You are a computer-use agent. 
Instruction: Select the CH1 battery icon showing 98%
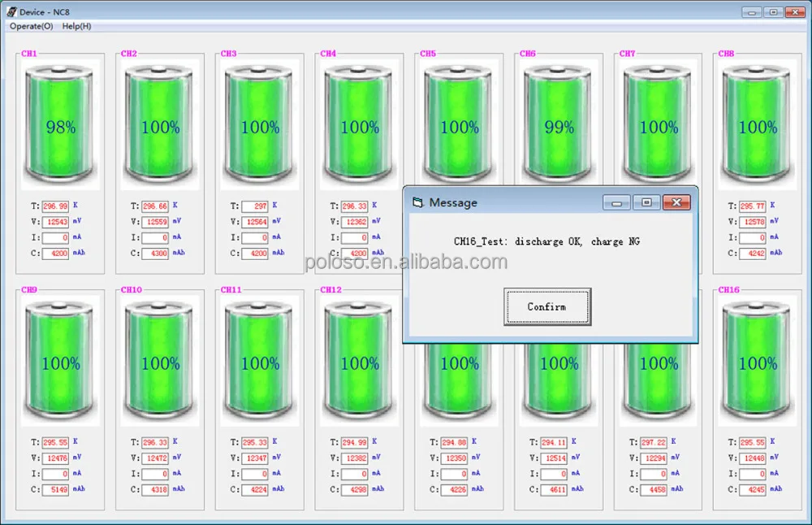click(x=60, y=122)
